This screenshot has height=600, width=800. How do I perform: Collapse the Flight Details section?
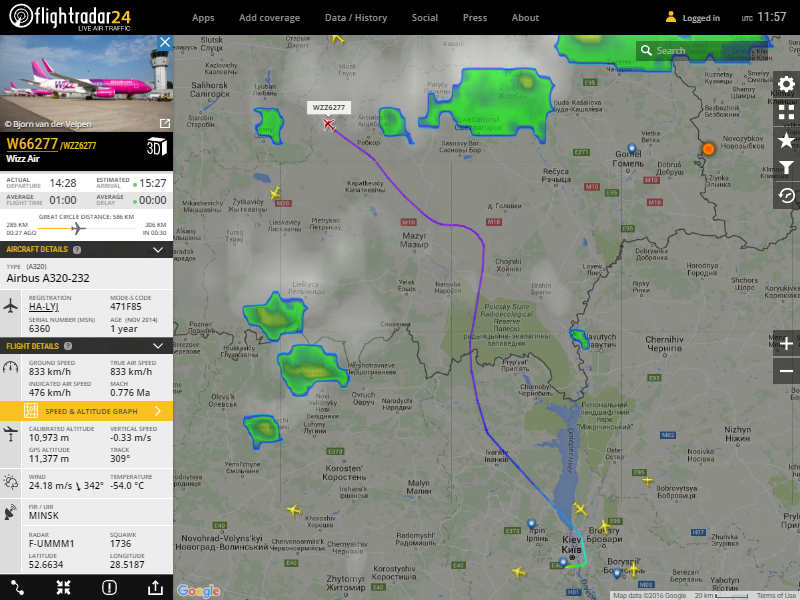click(x=158, y=346)
